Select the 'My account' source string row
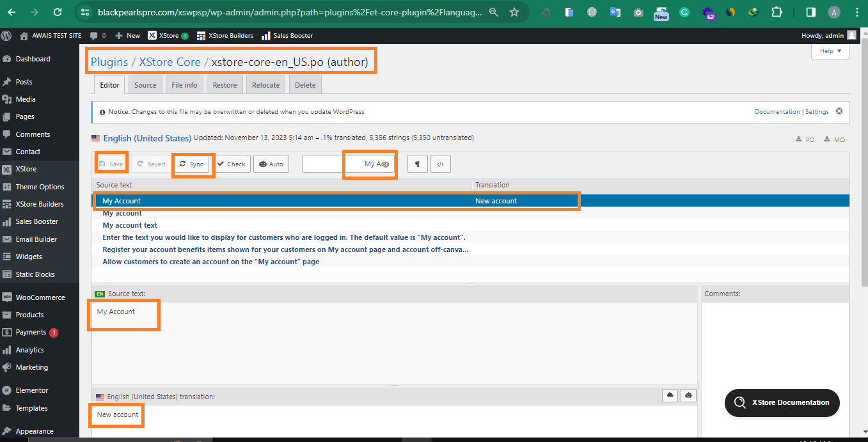Image resolution: width=868 pixels, height=442 pixels. pos(470,213)
